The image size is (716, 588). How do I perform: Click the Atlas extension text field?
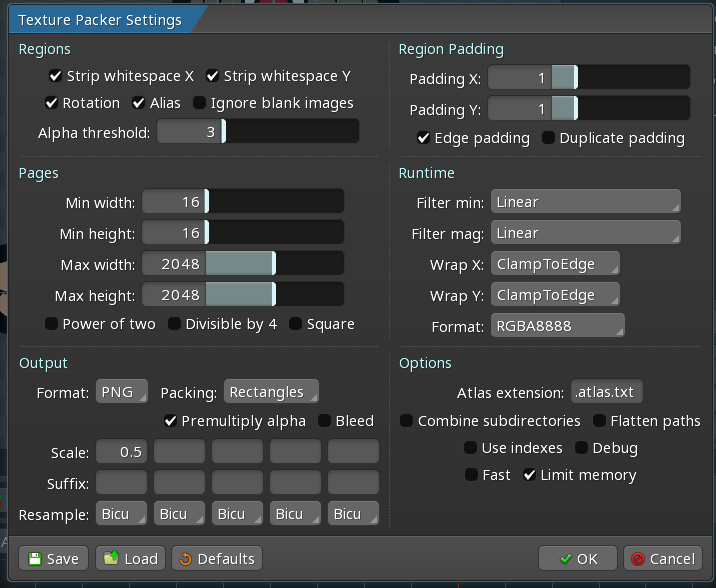click(607, 391)
